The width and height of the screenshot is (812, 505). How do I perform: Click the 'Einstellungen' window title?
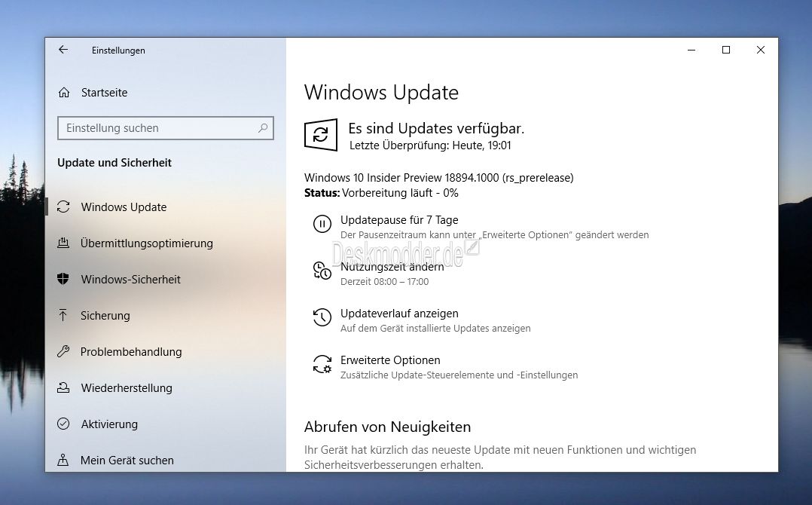[118, 50]
